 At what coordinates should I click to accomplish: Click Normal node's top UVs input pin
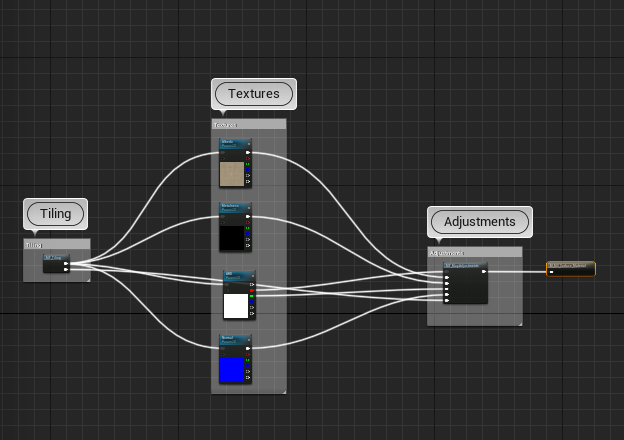(x=223, y=348)
